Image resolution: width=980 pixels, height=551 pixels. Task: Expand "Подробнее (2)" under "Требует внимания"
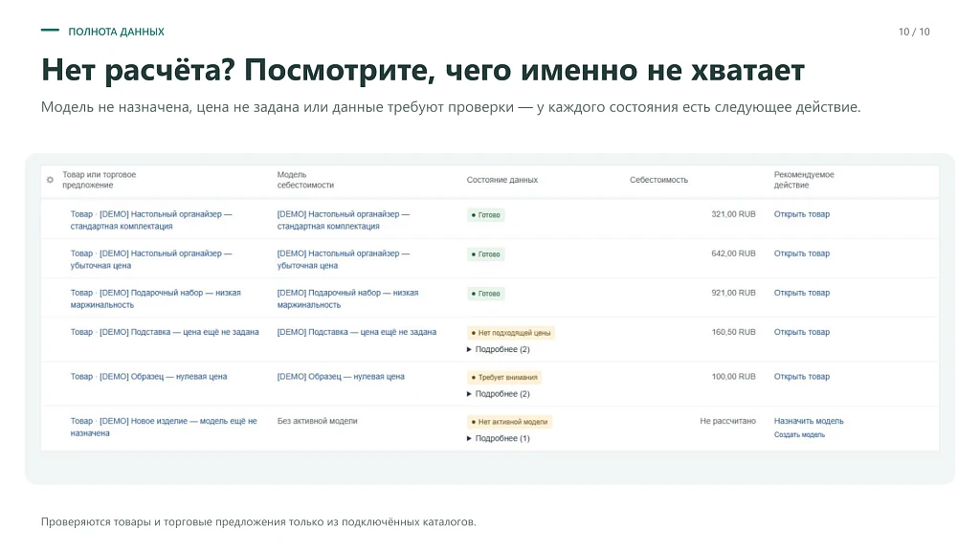point(498,393)
